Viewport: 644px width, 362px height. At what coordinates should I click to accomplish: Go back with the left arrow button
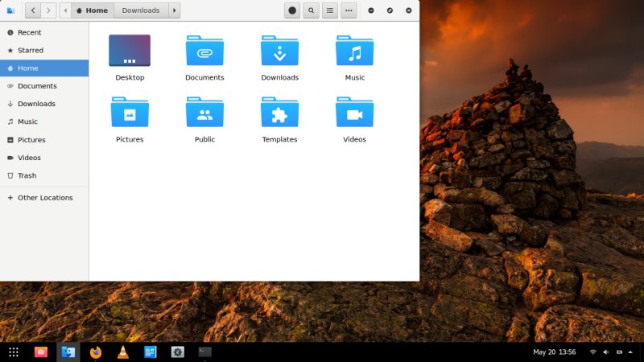33,10
